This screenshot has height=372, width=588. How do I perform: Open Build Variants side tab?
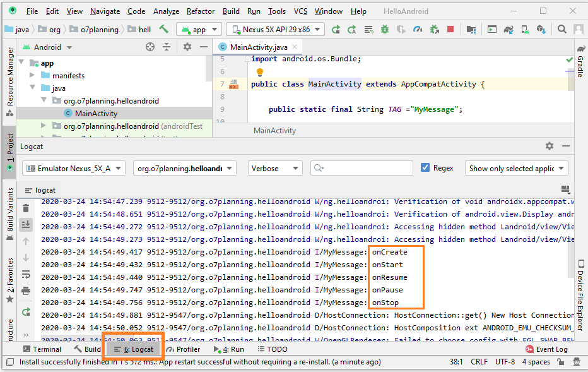tap(9, 214)
